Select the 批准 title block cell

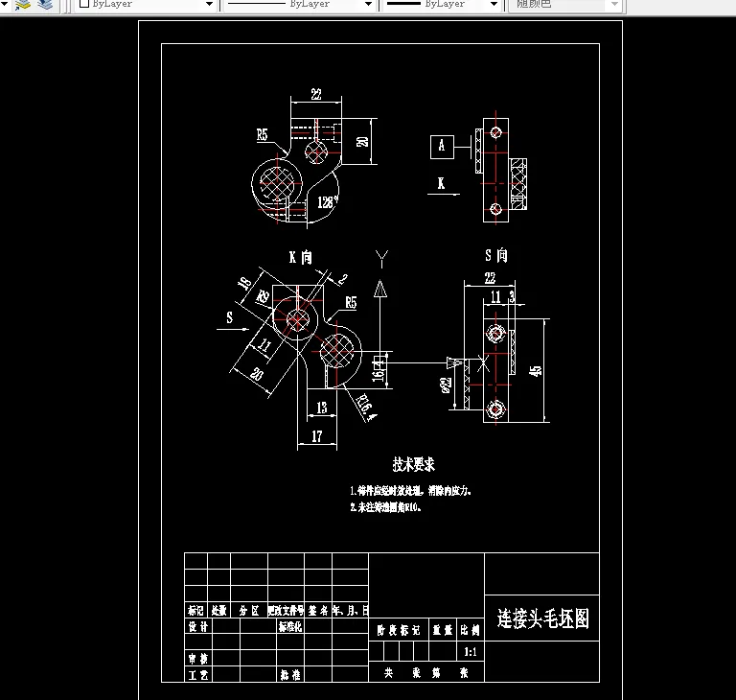(290, 675)
